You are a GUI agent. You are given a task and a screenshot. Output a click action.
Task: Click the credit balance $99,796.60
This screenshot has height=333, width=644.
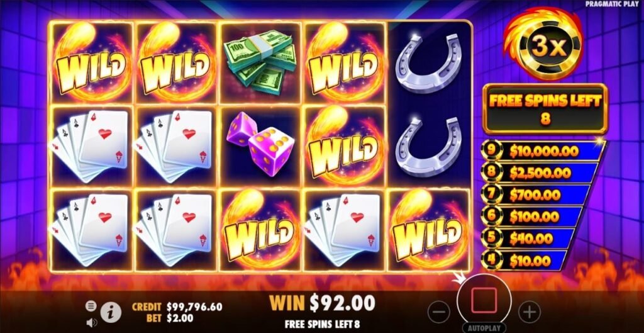click(194, 307)
